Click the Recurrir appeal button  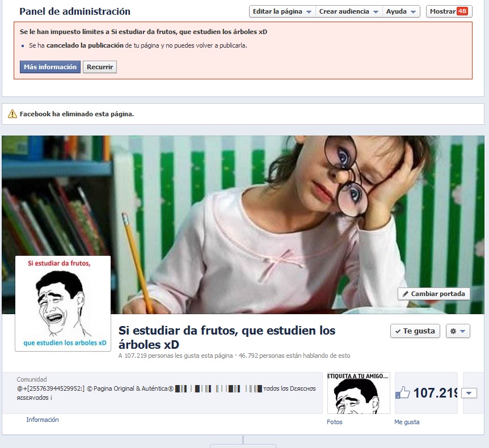click(x=100, y=67)
